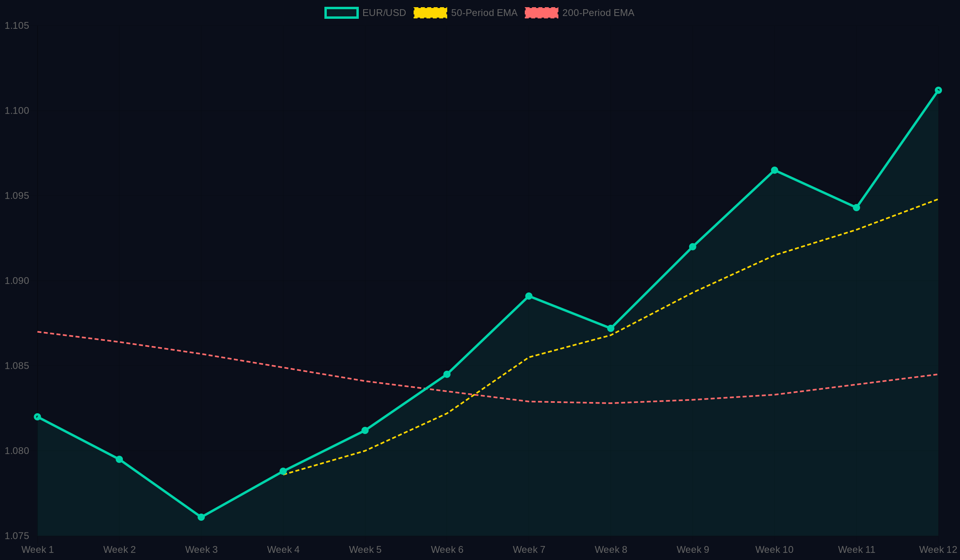
Task: Click the yellow 50-Period EMA legend swatch
Action: coord(431,12)
